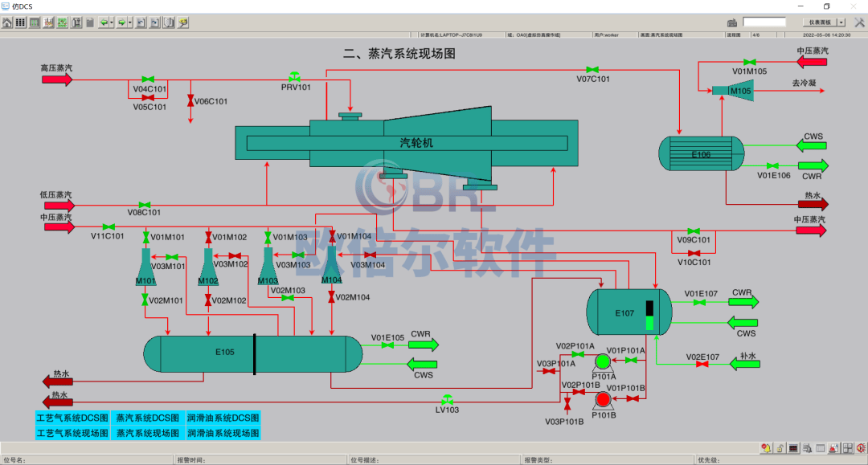Toggle valve V04C101 on high pressure steam line
The width and height of the screenshot is (868, 465).
[148, 80]
